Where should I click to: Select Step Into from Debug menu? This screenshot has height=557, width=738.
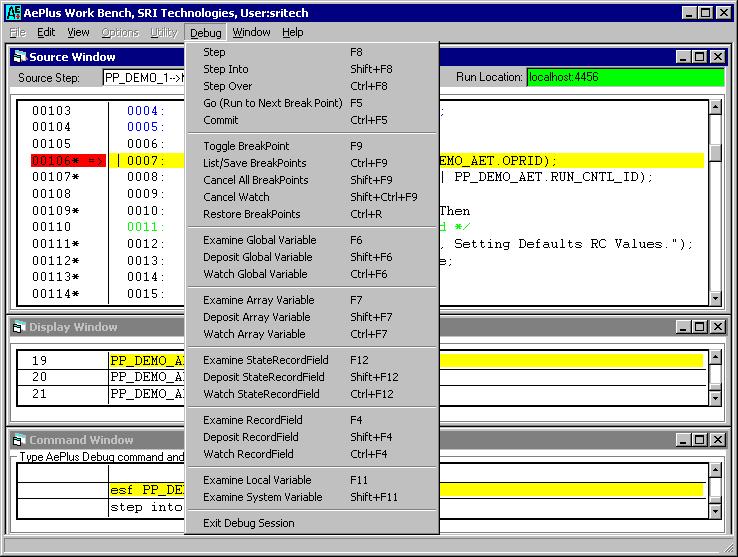click(x=226, y=69)
